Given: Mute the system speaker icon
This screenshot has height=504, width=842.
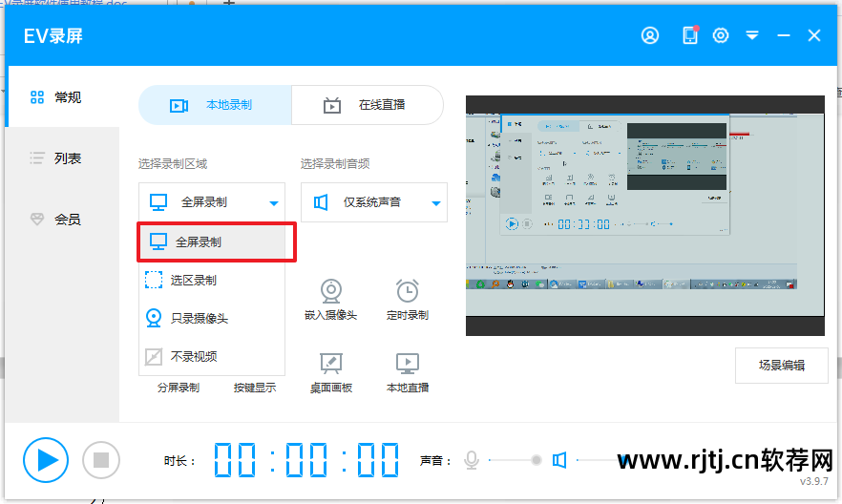Looking at the screenshot, I should pos(559,460).
